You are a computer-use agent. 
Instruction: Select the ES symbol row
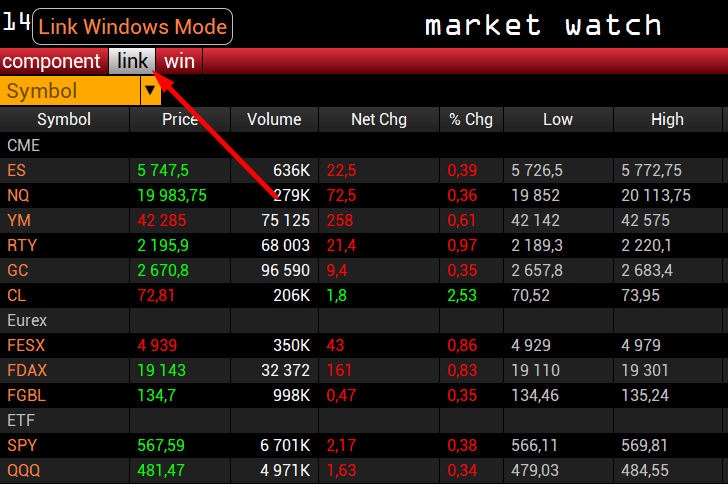[17, 170]
